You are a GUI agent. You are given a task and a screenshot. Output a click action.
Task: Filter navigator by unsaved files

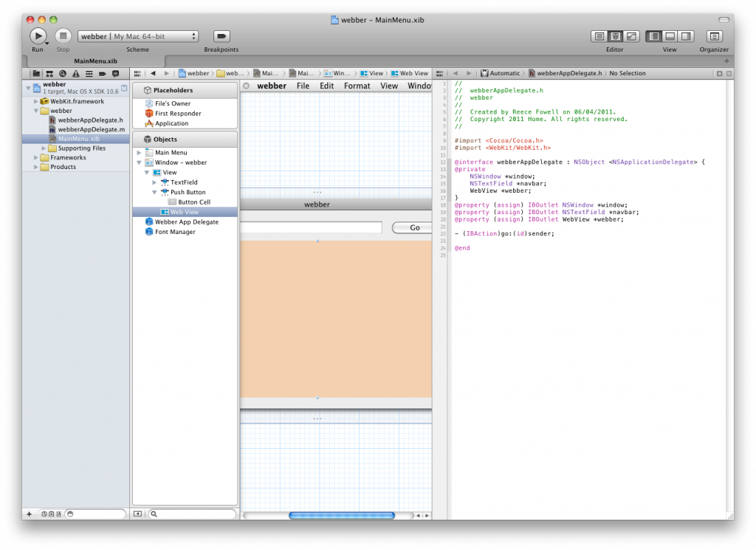click(x=59, y=515)
